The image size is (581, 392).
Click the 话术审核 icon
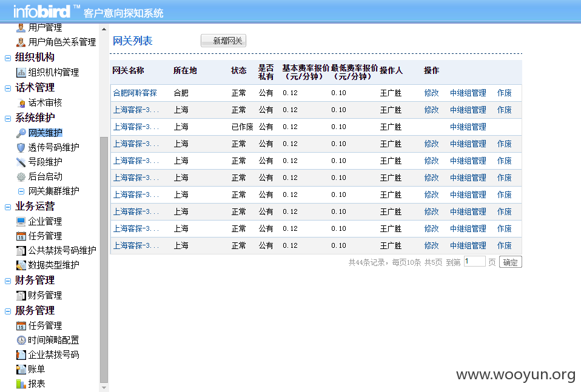click(x=21, y=103)
